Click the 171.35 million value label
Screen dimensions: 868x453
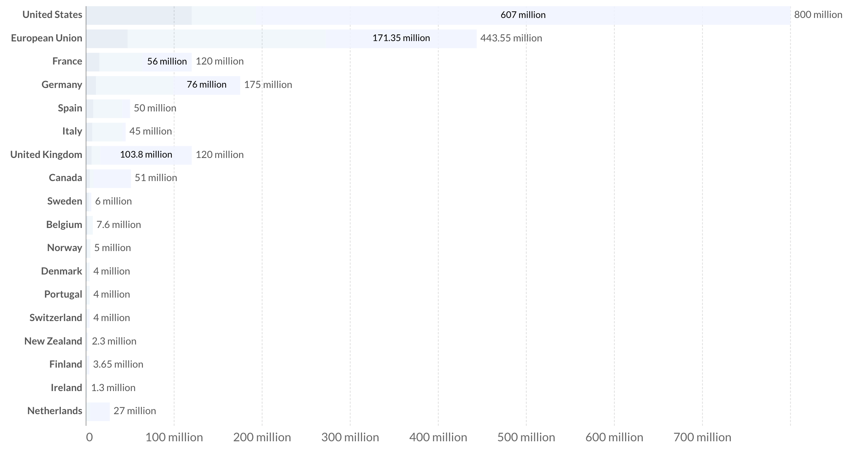coord(401,38)
